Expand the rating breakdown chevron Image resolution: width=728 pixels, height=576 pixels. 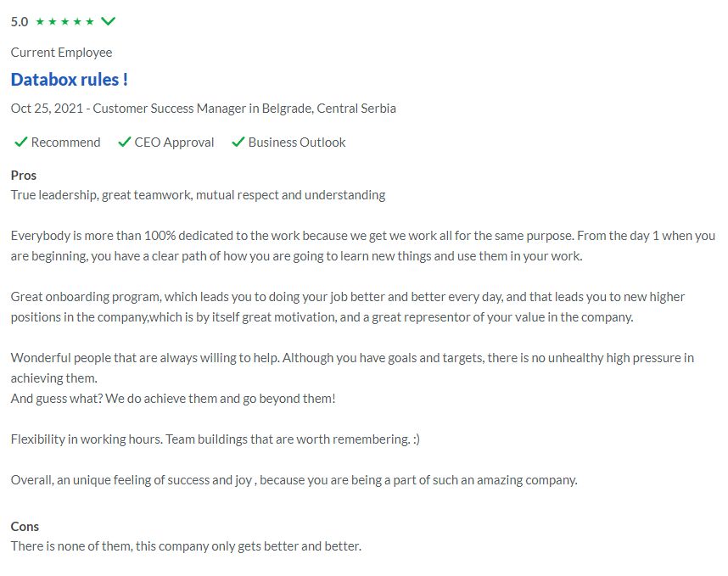coord(108,21)
